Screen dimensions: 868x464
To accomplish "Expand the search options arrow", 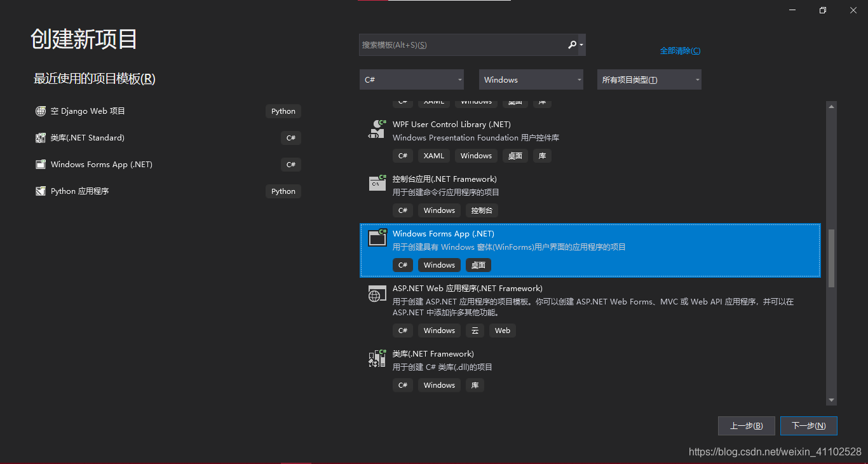I will click(581, 45).
